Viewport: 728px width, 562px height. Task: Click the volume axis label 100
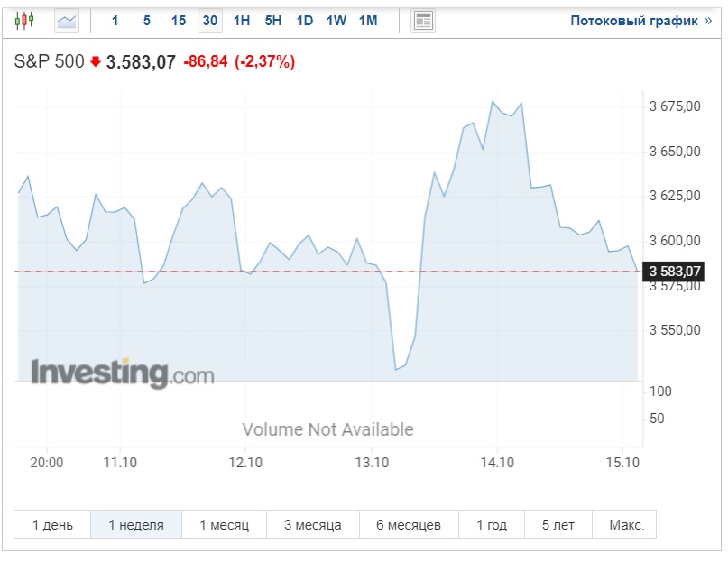point(660,392)
